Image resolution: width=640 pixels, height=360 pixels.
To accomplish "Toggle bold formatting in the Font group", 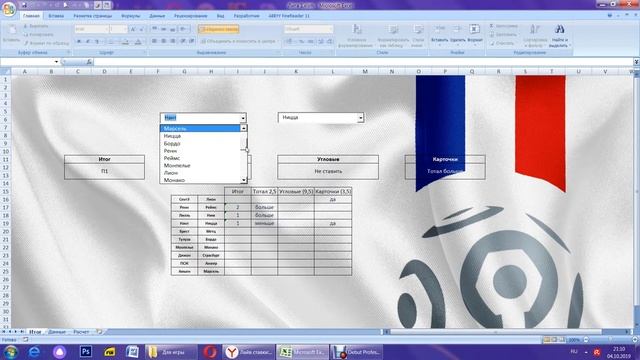I will 79,41.
